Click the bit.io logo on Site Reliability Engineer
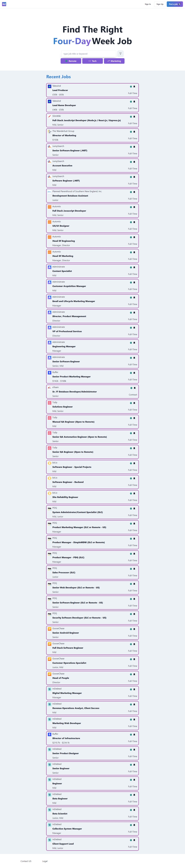Screen dimensions: 185x868 [x=49, y=493]
